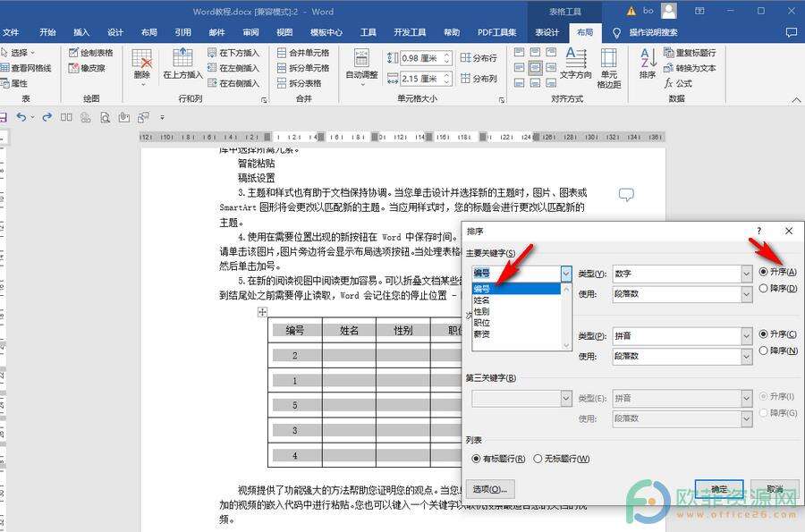This screenshot has height=532, width=805.
Task: Open the primary Using dropdown
Action: pyautogui.click(x=747, y=294)
